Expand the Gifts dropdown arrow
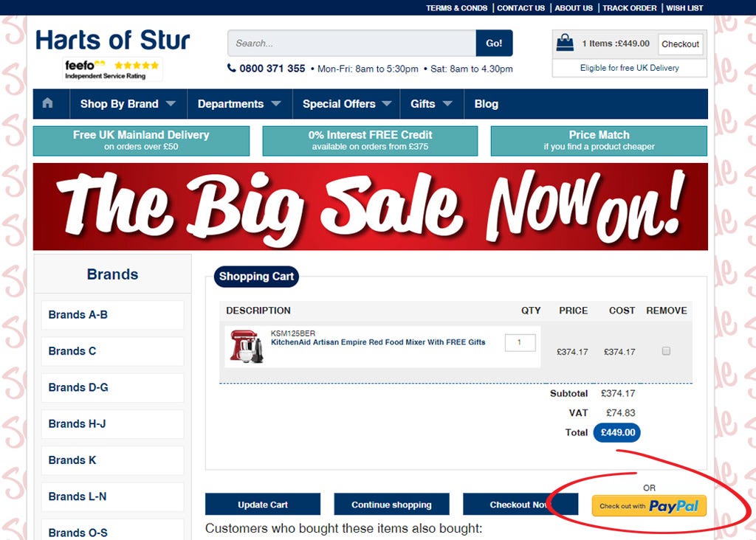Image resolution: width=756 pixels, height=540 pixels. (447, 103)
